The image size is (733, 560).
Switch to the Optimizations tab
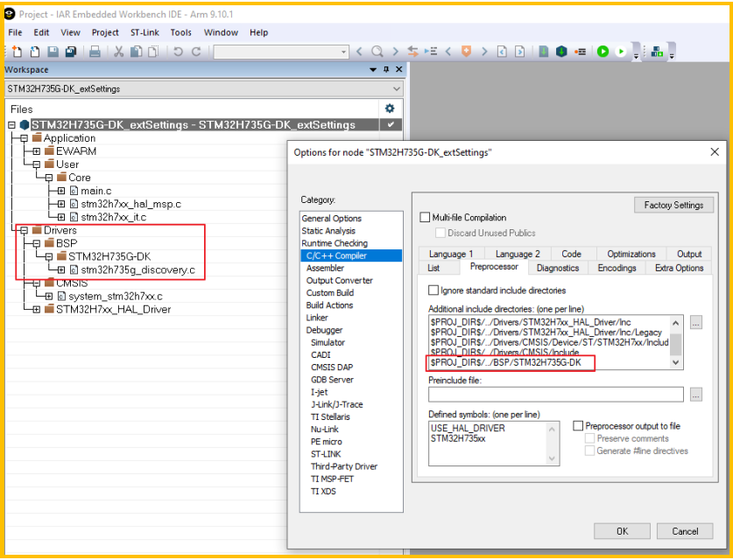coord(631,254)
